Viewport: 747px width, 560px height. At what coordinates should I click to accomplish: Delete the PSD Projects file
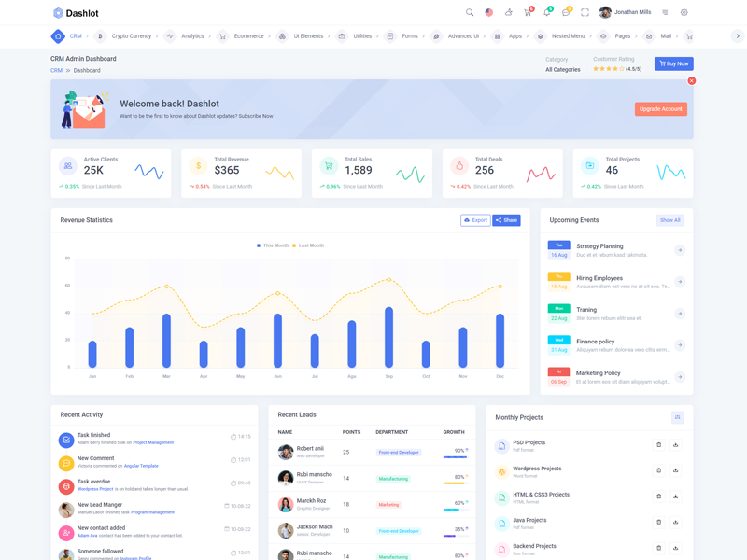(x=658, y=445)
